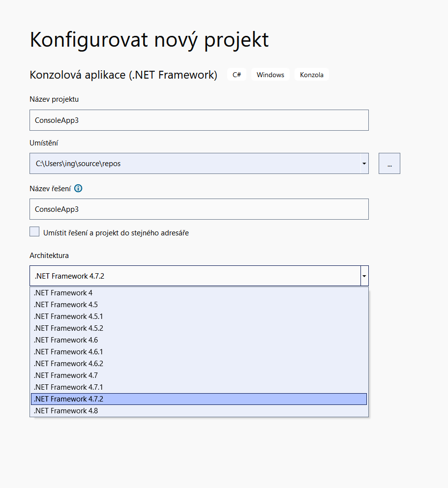Enable Umístit řešení a projekt checkbox
Viewport: 448px width, 488px height.
pos(34,231)
